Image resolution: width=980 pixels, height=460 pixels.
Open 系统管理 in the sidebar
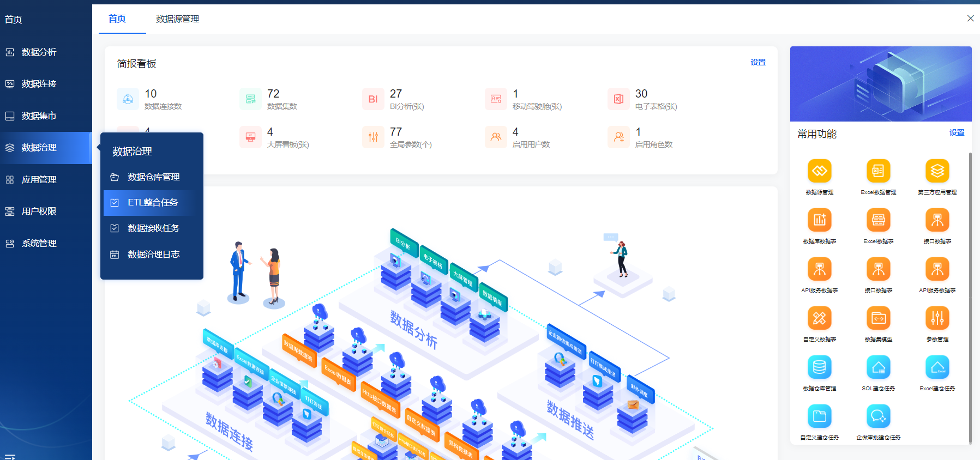click(x=46, y=244)
